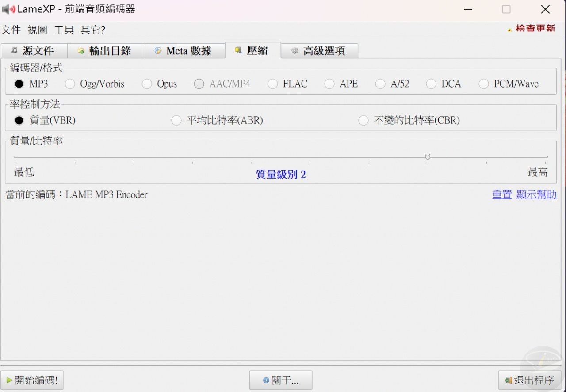Click the encoder icon on 開始編碼 button
Viewport: 566px width, 392px height.
(x=9, y=380)
